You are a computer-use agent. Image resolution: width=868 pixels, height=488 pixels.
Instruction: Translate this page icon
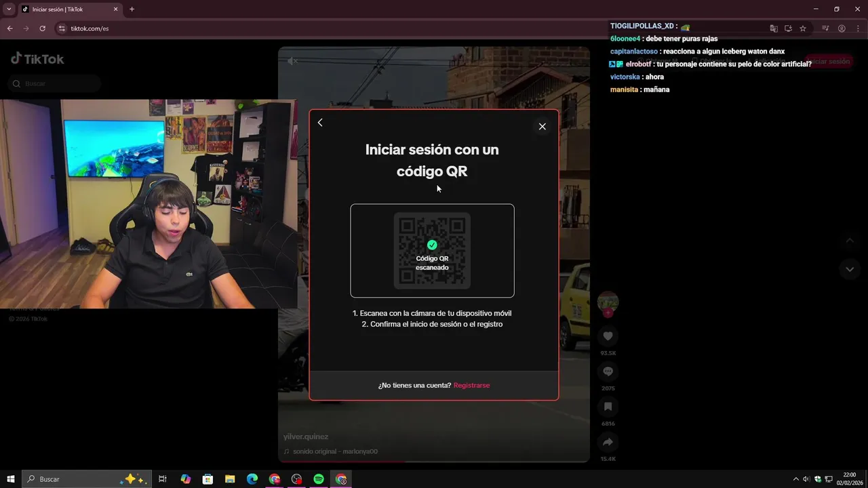[774, 28]
